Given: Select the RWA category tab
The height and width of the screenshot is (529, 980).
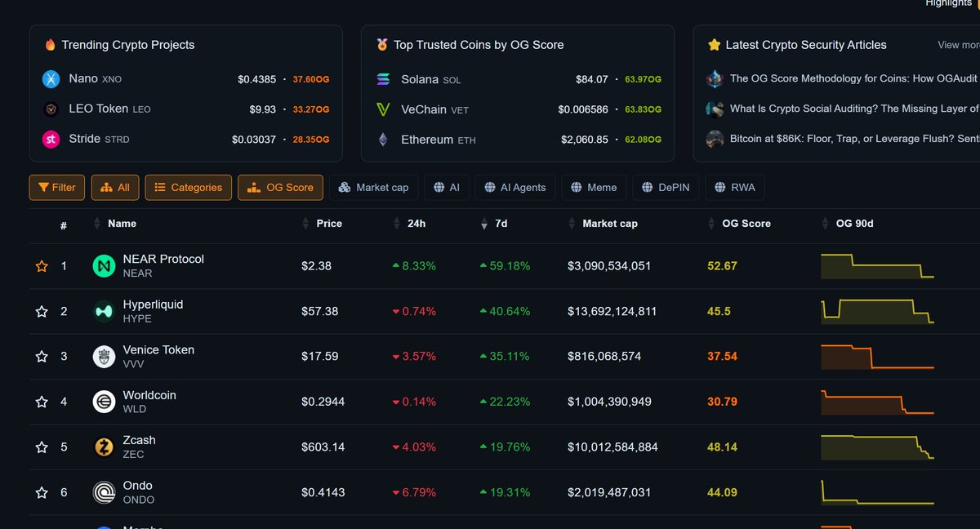Looking at the screenshot, I should (735, 188).
